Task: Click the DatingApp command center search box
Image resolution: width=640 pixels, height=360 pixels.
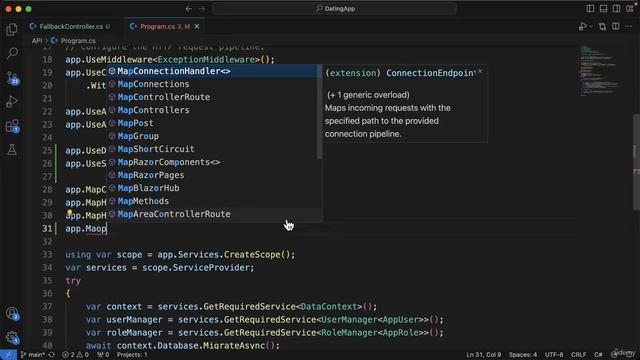Action: (334, 9)
